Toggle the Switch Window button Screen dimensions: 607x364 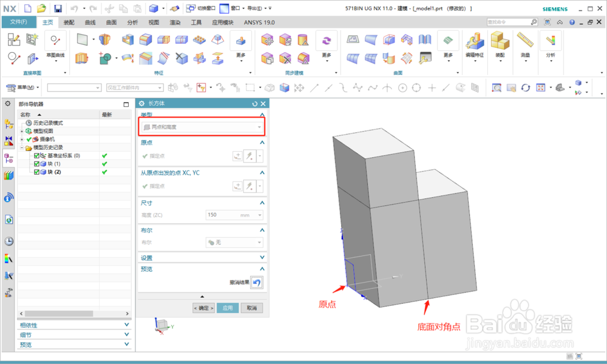[x=200, y=8]
